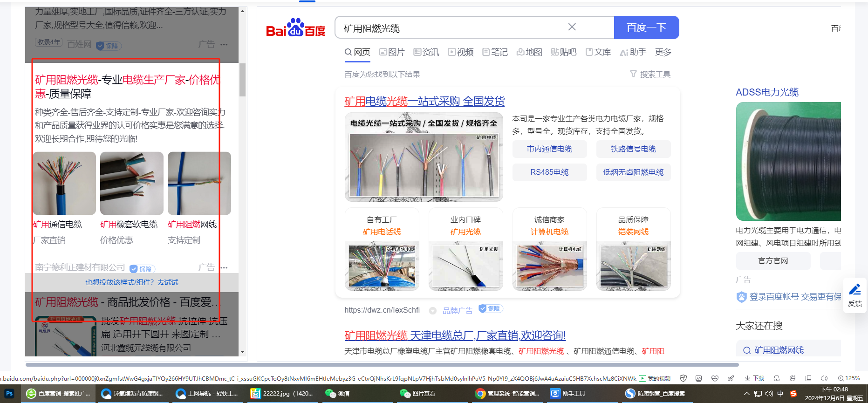Click the 保障 badge next to 百姓网

(109, 46)
